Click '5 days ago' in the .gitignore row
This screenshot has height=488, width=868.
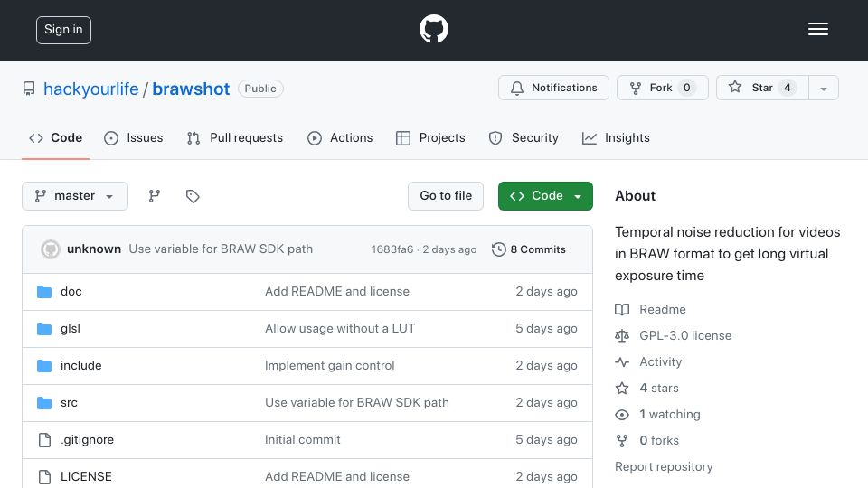click(x=546, y=440)
